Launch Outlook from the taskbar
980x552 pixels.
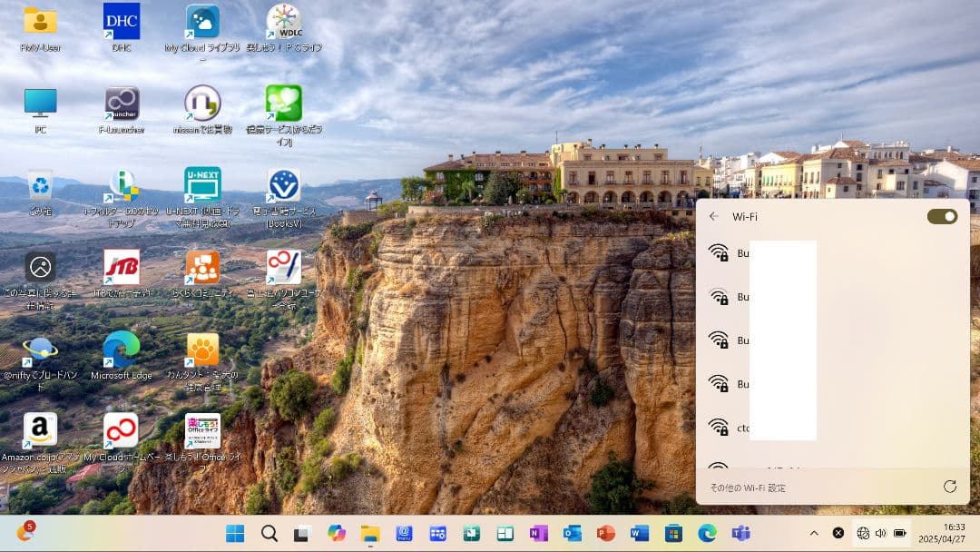pos(571,535)
